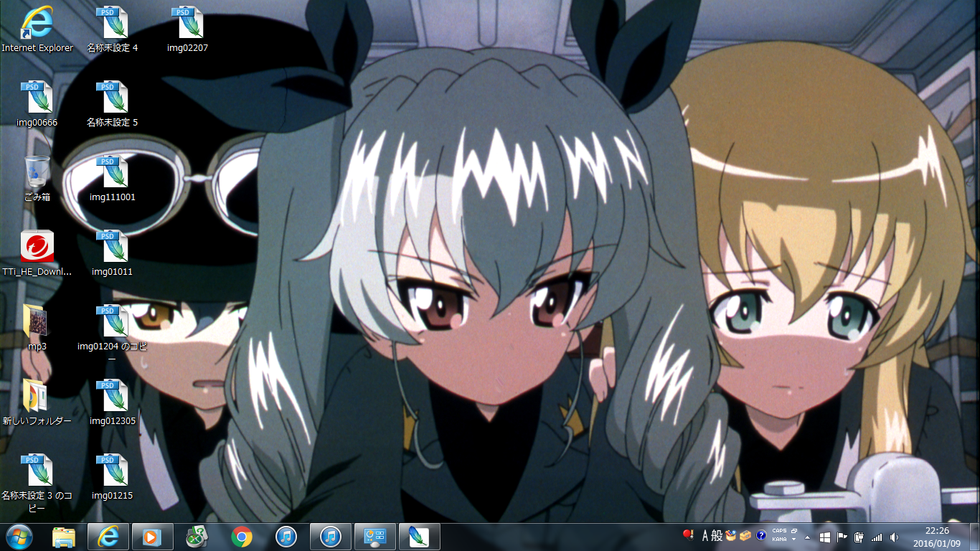980x551 pixels.
Task: Restore the language bar using its restore icon
Action: [x=794, y=531]
